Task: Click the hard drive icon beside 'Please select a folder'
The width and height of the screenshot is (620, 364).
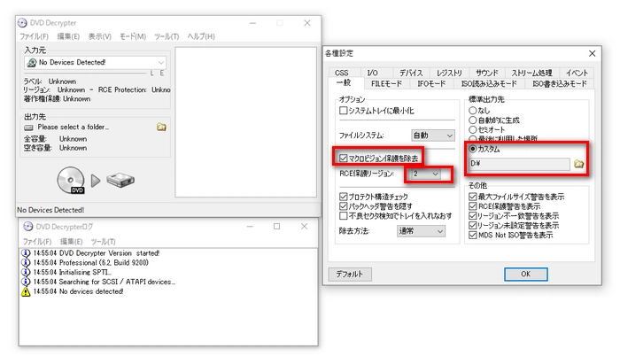Action: 29,128
